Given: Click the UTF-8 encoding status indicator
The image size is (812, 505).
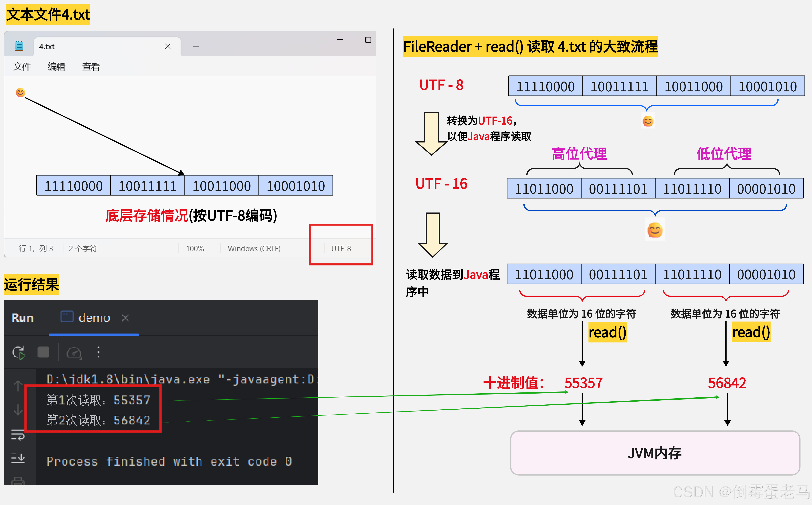Looking at the screenshot, I should (341, 248).
